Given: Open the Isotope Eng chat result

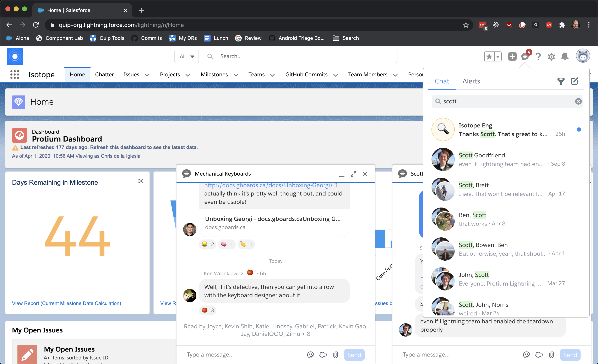Looking at the screenshot, I should click(x=506, y=129).
